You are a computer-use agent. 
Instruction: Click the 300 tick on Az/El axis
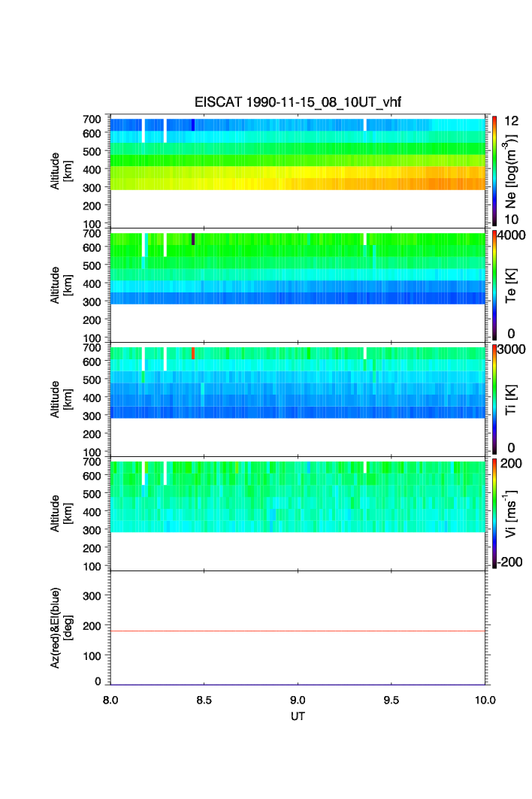point(92,596)
